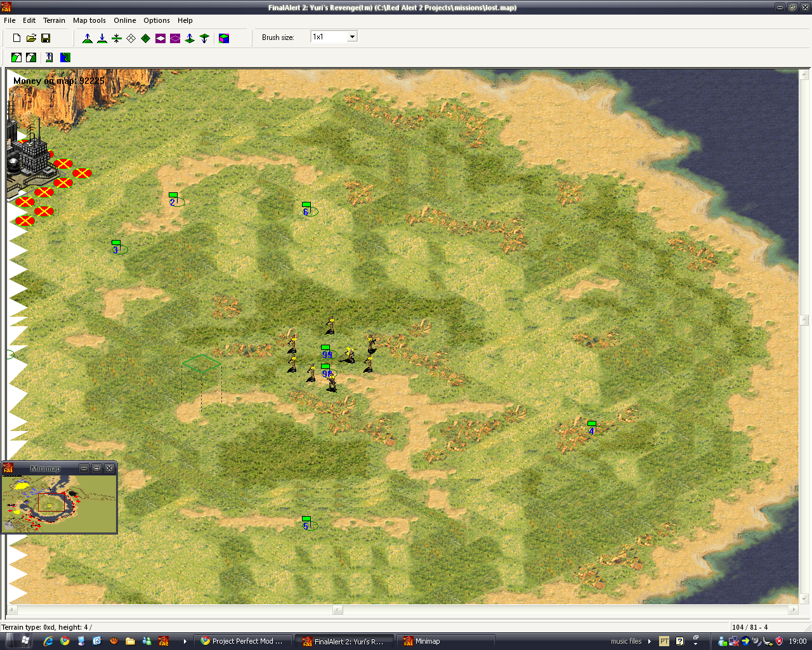This screenshot has width=812, height=650.
Task: Expand the quick launch overflow arrow
Action: [185, 641]
